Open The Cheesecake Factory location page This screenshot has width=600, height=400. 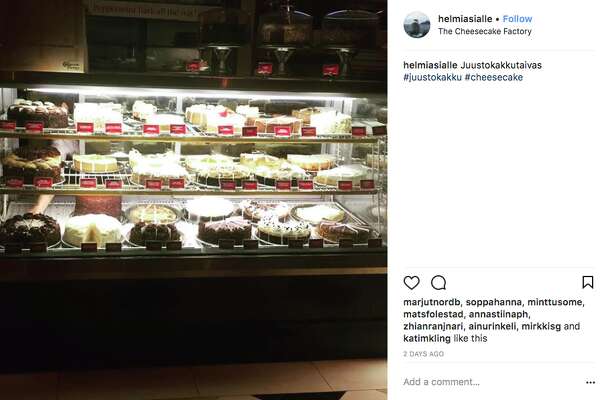pyautogui.click(x=485, y=31)
